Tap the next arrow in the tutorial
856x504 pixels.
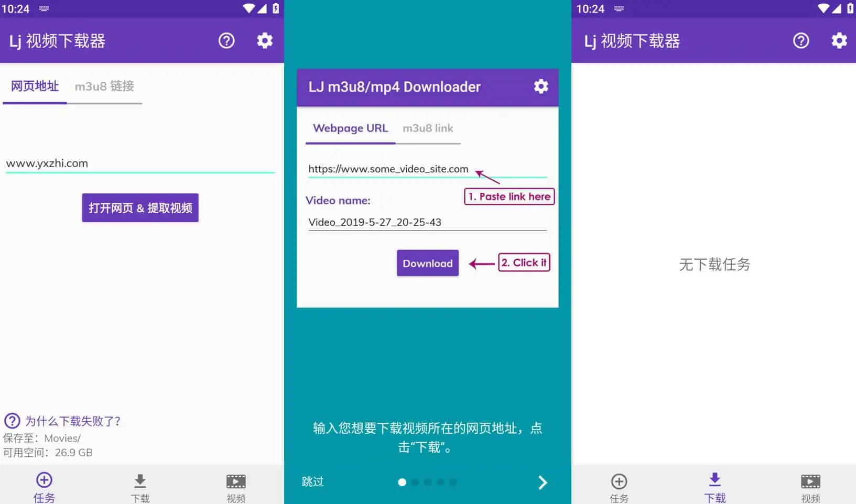(x=543, y=482)
